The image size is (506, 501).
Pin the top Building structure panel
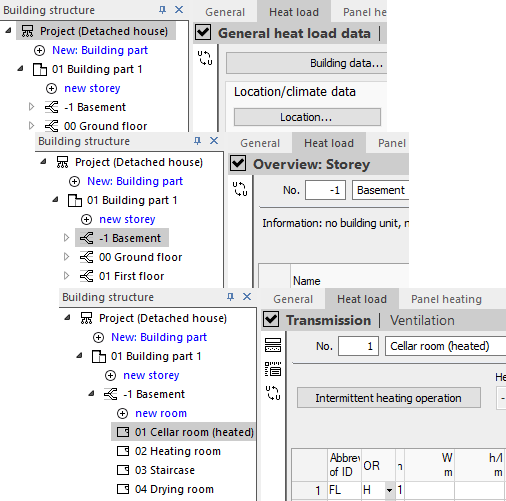[162, 10]
